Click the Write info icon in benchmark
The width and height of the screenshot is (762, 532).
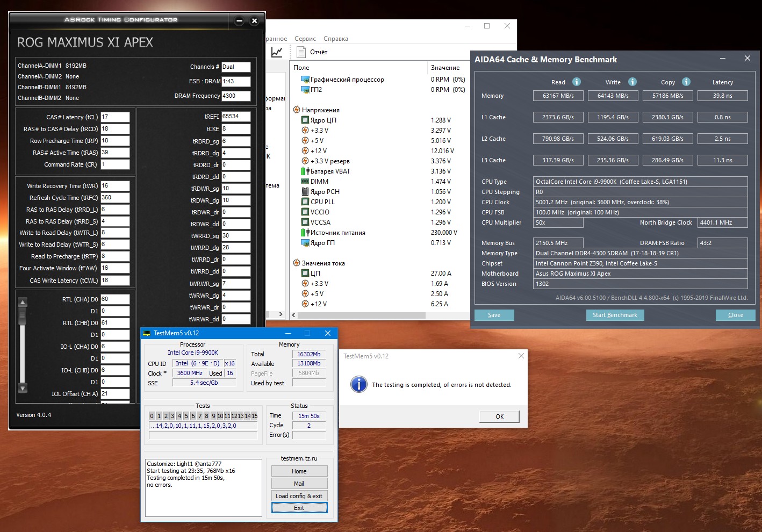click(632, 82)
